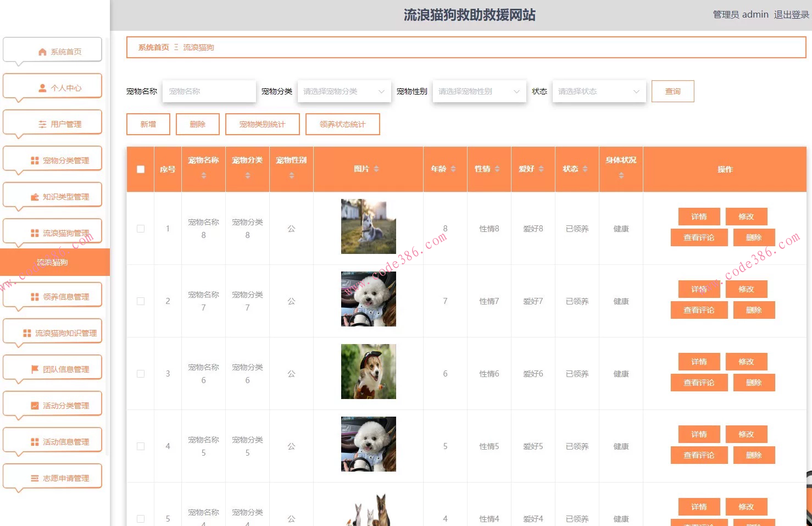812x526 pixels.
Task: Click 系统首页 in the breadcrumb
Action: click(154, 47)
